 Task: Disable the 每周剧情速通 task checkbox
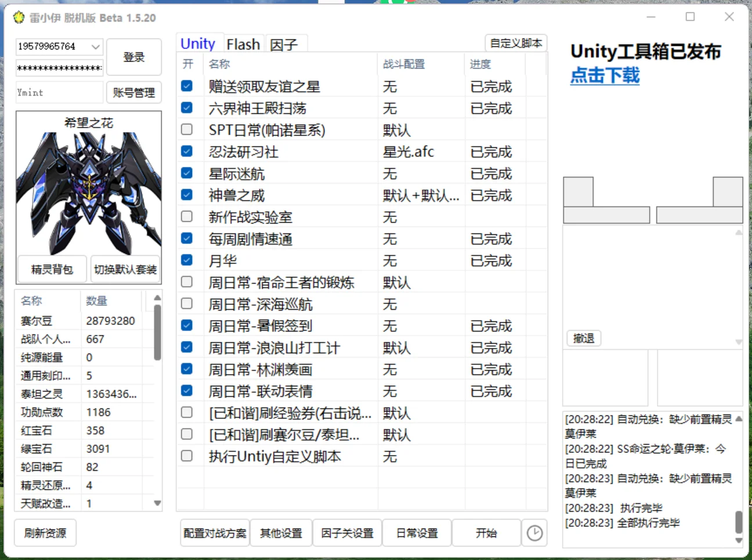tap(187, 238)
